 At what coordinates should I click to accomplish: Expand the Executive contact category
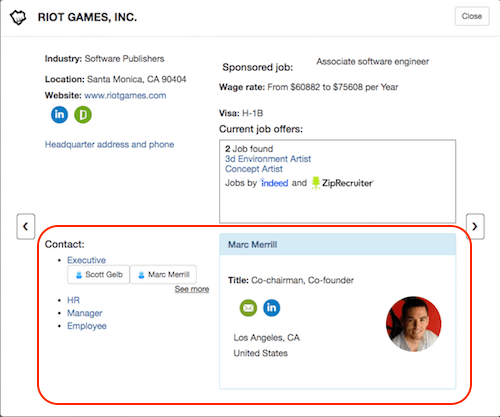click(86, 260)
